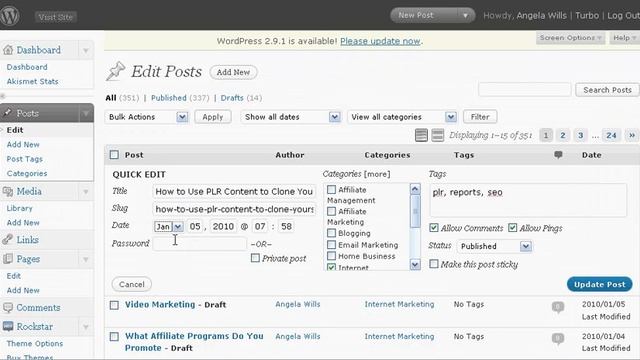This screenshot has height=360, width=640.
Task: Click comment bubble for What Affiliate Programs row
Action: pyautogui.click(x=558, y=338)
